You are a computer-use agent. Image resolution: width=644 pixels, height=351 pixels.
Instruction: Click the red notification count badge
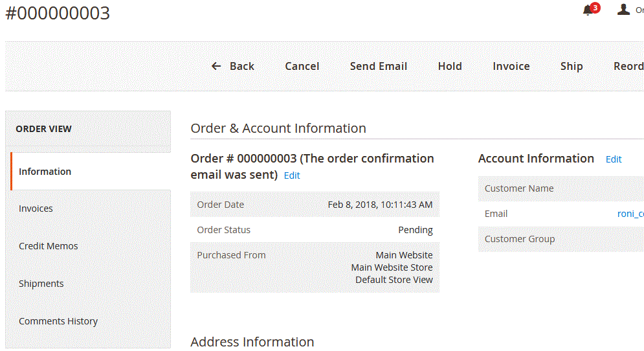pyautogui.click(x=595, y=7)
